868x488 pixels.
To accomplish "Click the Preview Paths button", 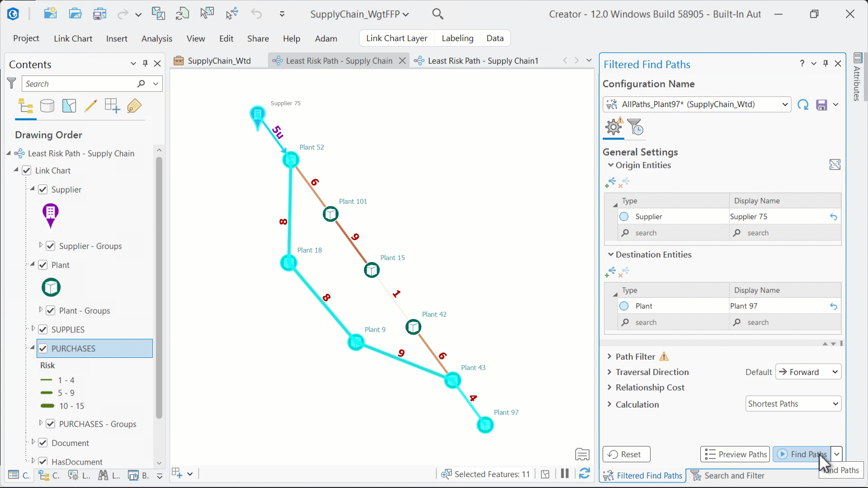I will [x=735, y=454].
